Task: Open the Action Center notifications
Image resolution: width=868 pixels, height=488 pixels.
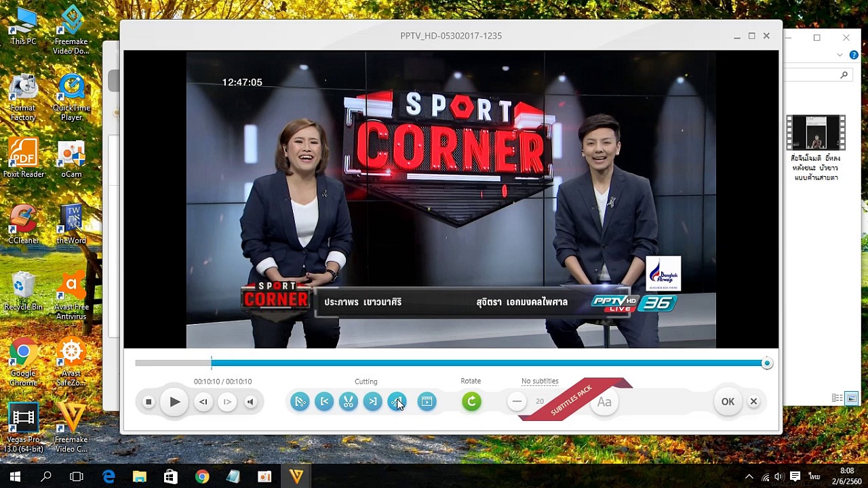Action: click(795, 476)
